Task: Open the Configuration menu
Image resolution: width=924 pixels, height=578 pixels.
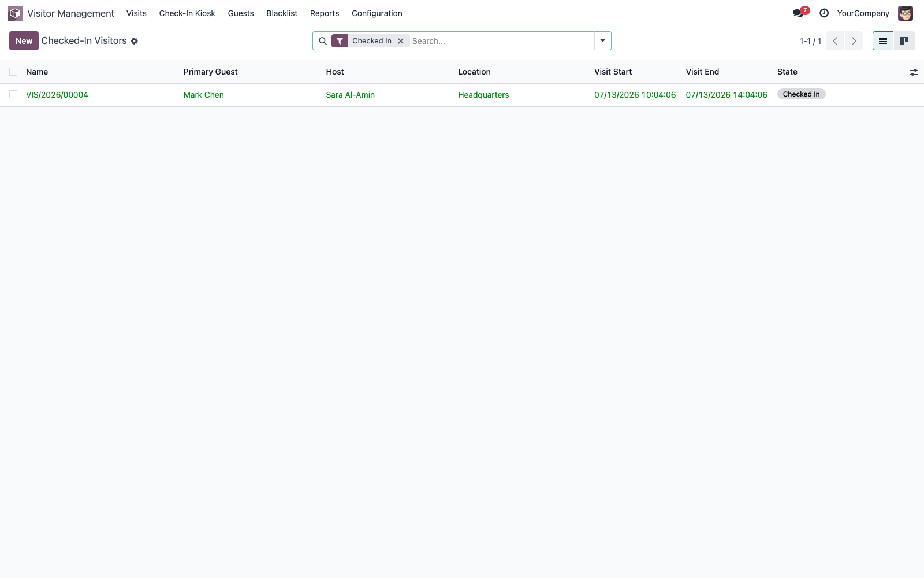Action: [x=377, y=13]
